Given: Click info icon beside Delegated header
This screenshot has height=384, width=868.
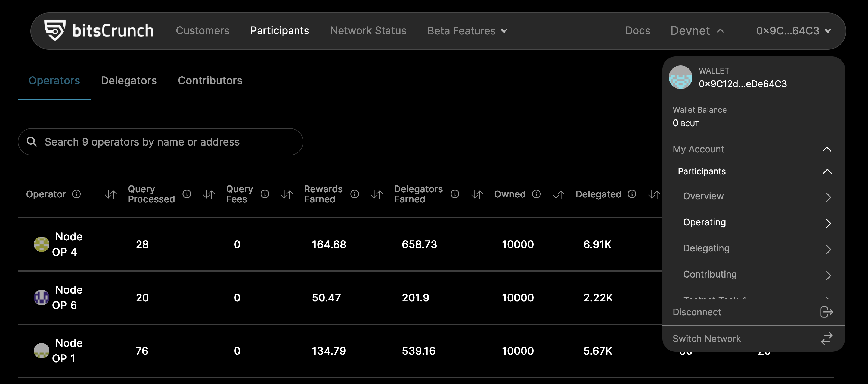Looking at the screenshot, I should (632, 194).
